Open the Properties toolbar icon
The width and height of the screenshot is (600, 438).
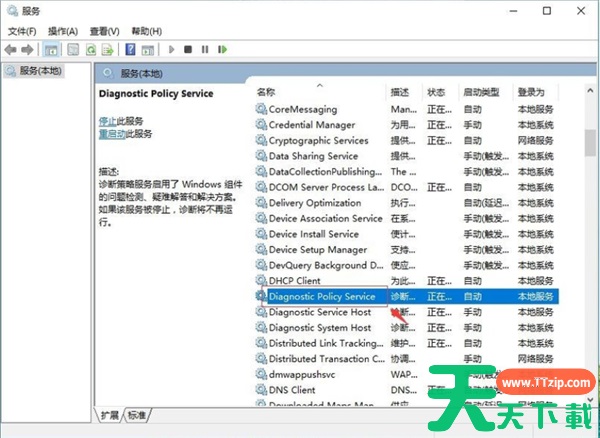[x=73, y=49]
